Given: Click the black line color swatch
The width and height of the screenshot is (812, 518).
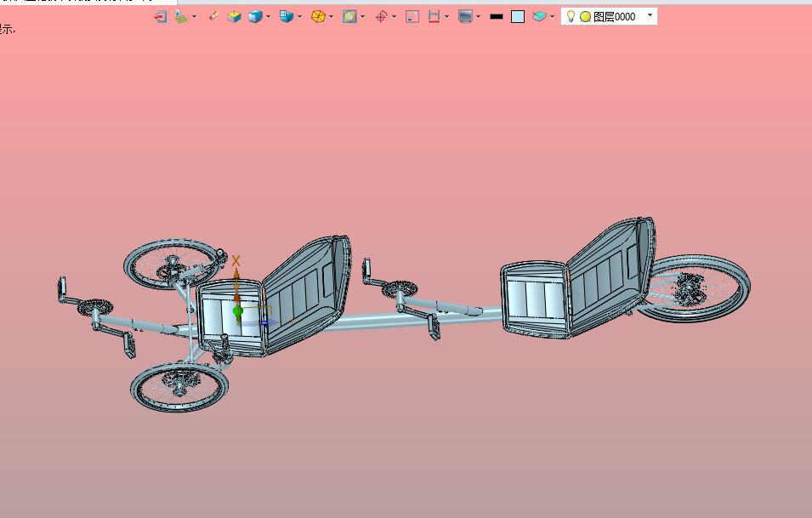Looking at the screenshot, I should pos(496,16).
